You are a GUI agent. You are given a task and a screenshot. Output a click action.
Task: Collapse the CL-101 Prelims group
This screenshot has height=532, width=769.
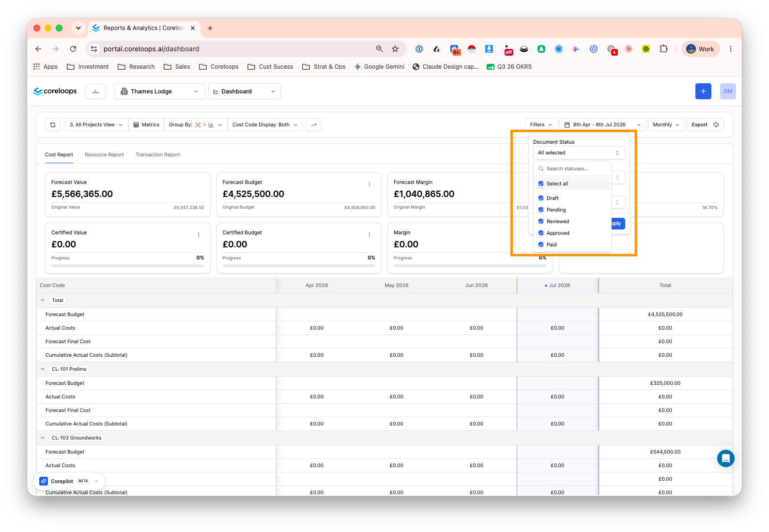(x=43, y=369)
